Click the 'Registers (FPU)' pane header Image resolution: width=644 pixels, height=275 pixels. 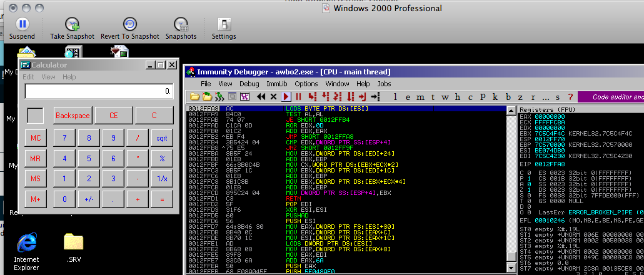[581, 110]
